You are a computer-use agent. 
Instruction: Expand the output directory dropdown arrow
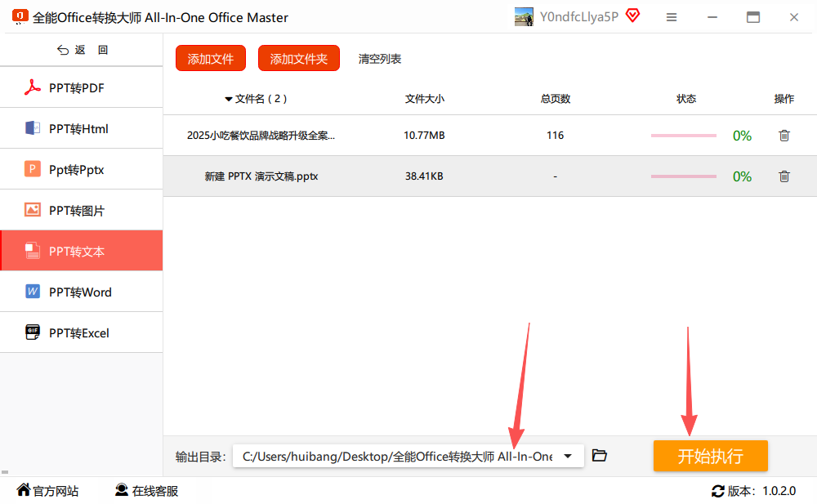tap(568, 456)
